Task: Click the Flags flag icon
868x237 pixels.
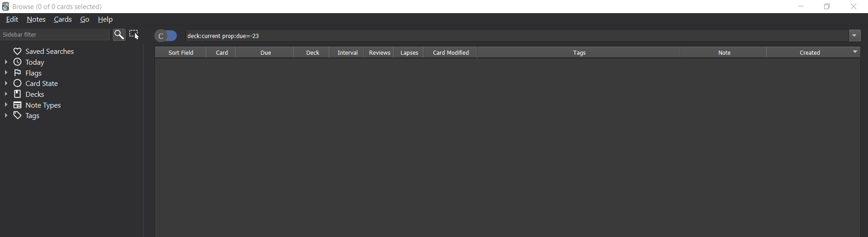Action: pos(18,73)
